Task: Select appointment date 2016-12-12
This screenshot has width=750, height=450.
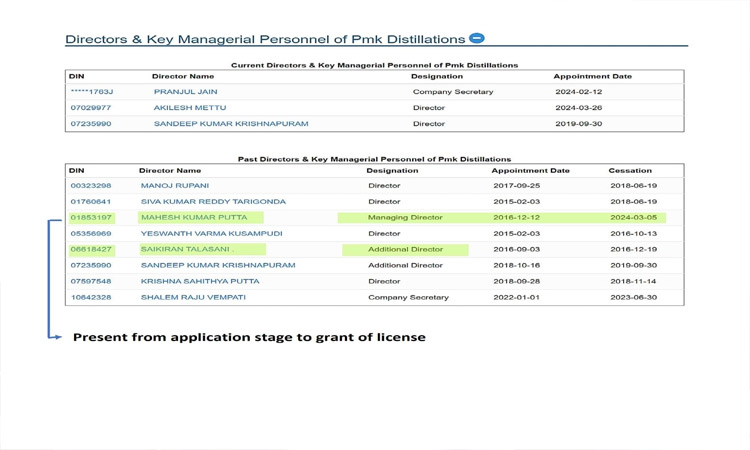Action: (x=517, y=218)
